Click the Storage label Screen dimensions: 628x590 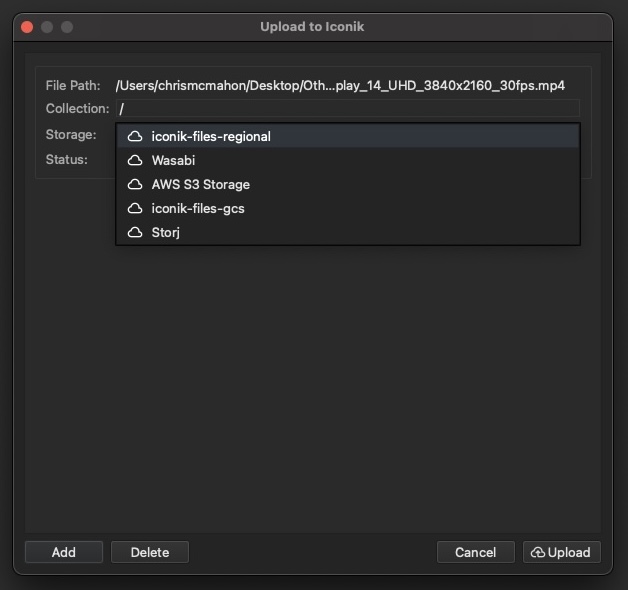[x=71, y=134]
